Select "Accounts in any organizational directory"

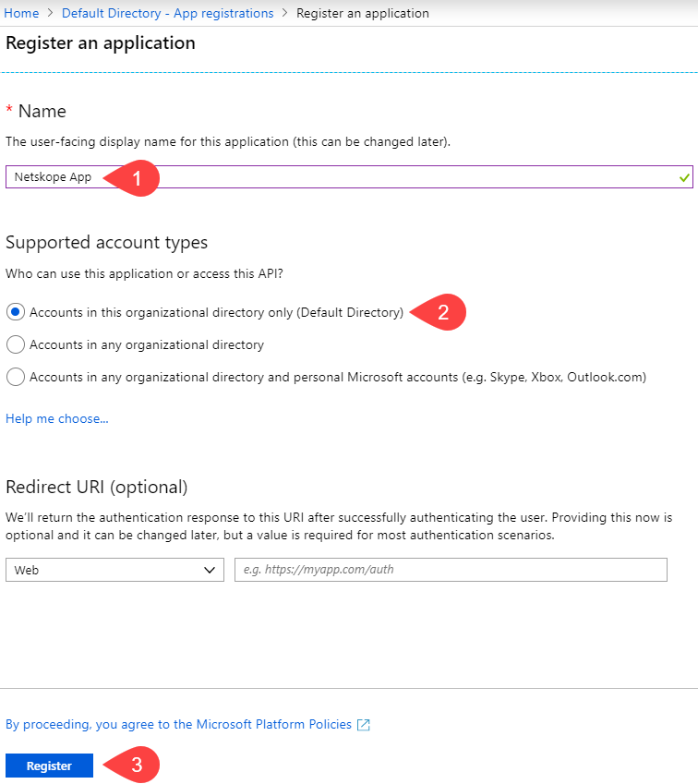[x=15, y=344]
